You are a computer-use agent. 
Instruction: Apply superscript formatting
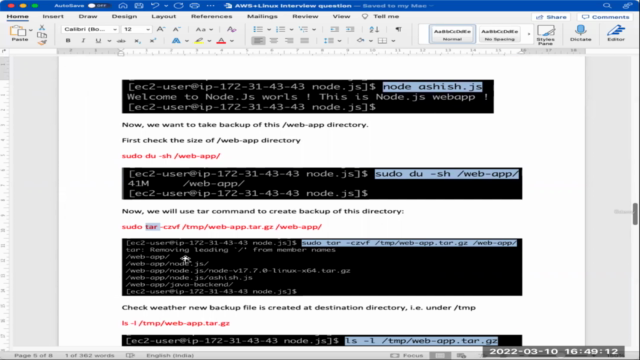click(x=153, y=41)
